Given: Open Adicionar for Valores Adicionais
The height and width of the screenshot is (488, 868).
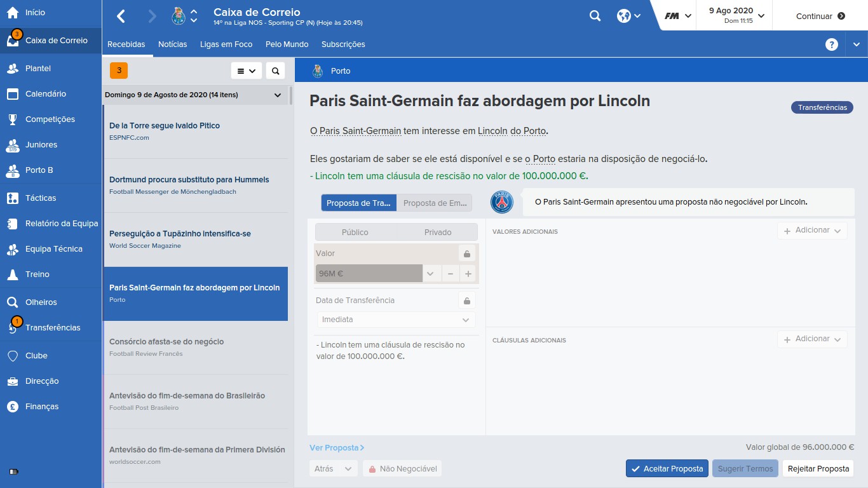Looking at the screenshot, I should [812, 230].
